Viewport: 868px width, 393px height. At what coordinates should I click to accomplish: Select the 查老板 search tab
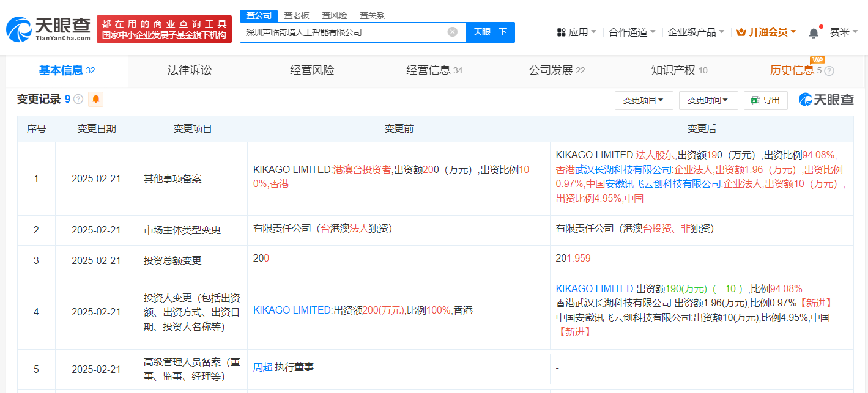pyautogui.click(x=297, y=15)
